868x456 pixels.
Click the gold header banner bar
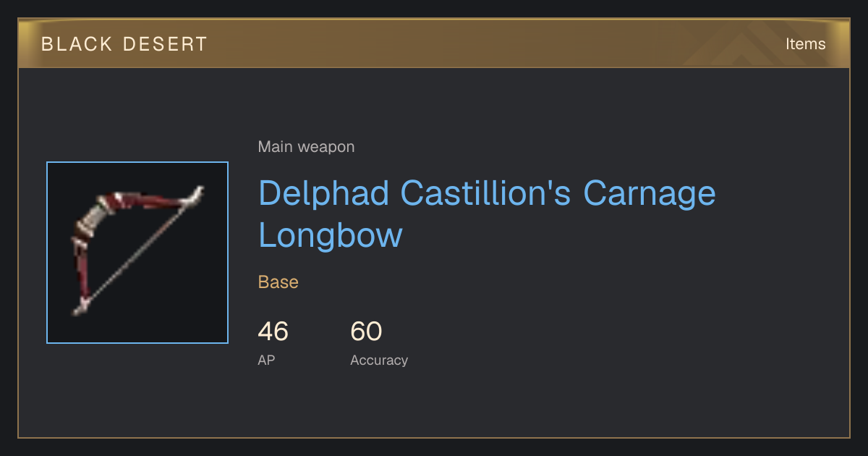[434, 43]
